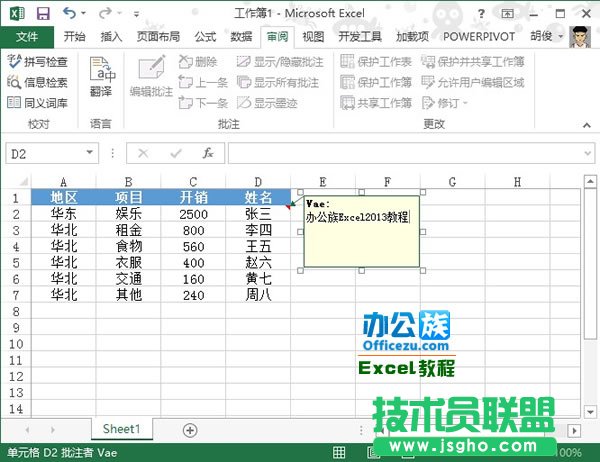Go to 下一条 next comment
The width and height of the screenshot is (600, 462).
(203, 103)
